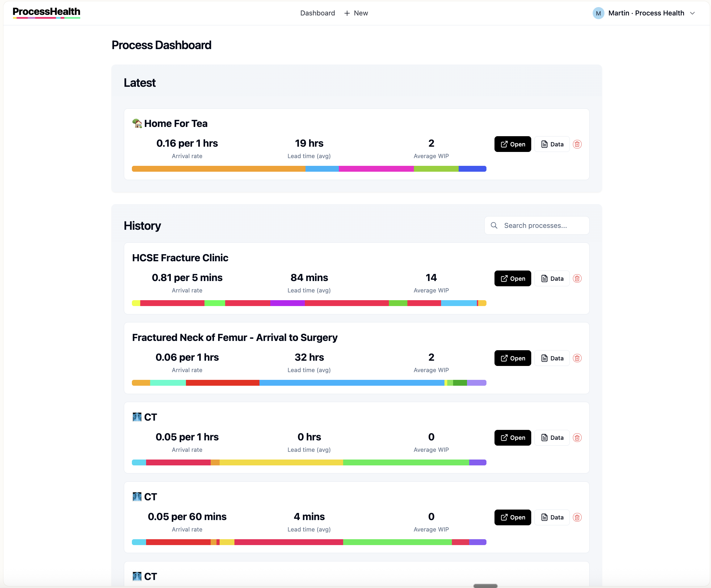Click the 4 mins lead time value
Image resolution: width=711 pixels, height=588 pixels.
click(x=309, y=517)
